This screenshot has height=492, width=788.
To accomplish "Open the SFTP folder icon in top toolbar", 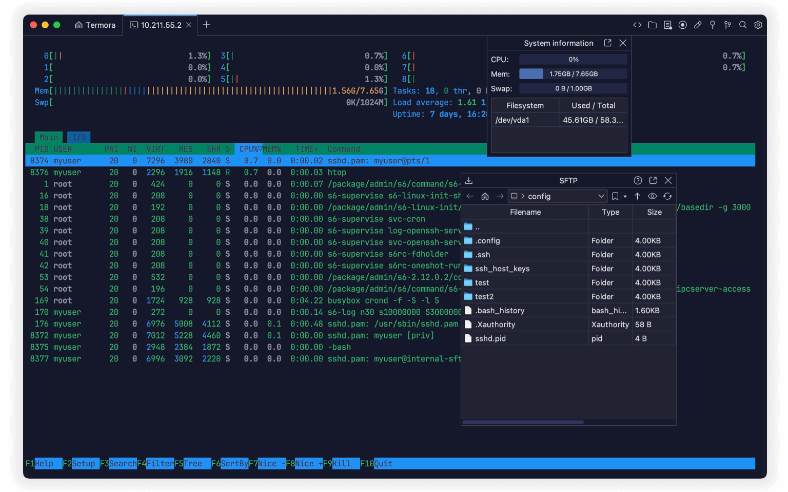I will (653, 24).
